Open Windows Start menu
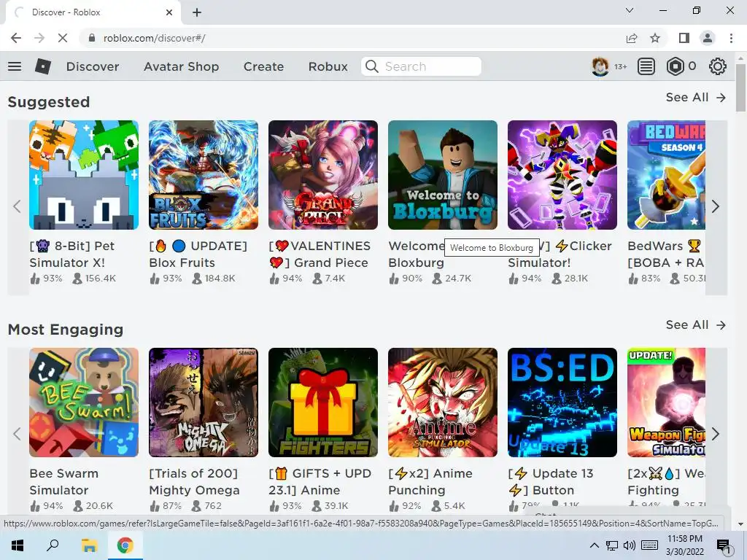The height and width of the screenshot is (560, 747). (18, 545)
